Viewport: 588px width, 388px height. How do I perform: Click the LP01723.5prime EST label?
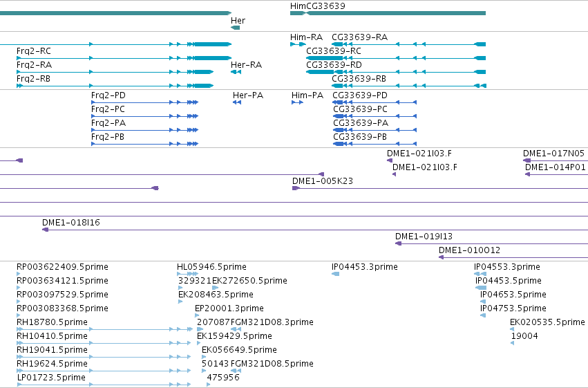(x=51, y=378)
